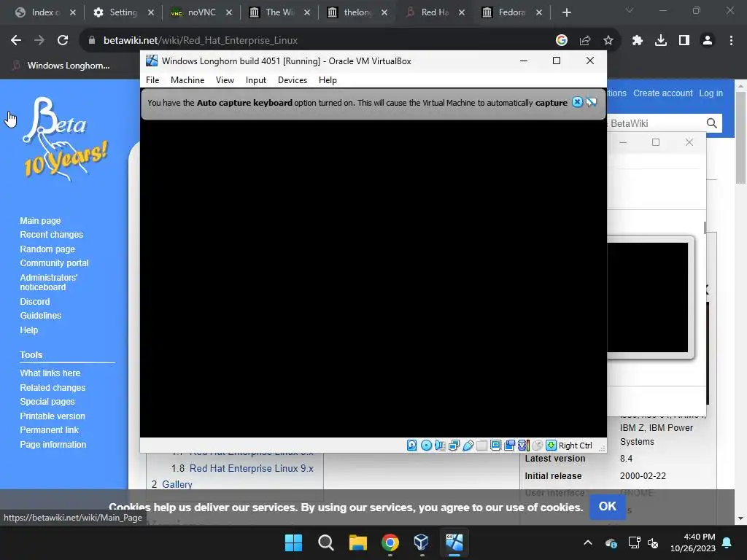The height and width of the screenshot is (560, 747).
Task: Click the page vertical scrollbar thumb
Action: click(741, 138)
